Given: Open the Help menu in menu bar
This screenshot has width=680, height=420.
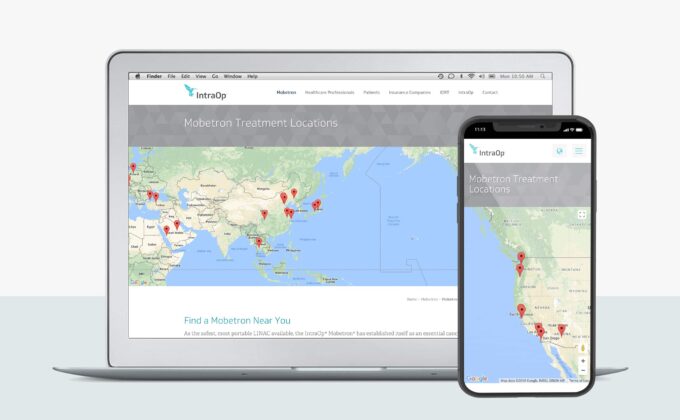Looking at the screenshot, I should click(252, 76).
